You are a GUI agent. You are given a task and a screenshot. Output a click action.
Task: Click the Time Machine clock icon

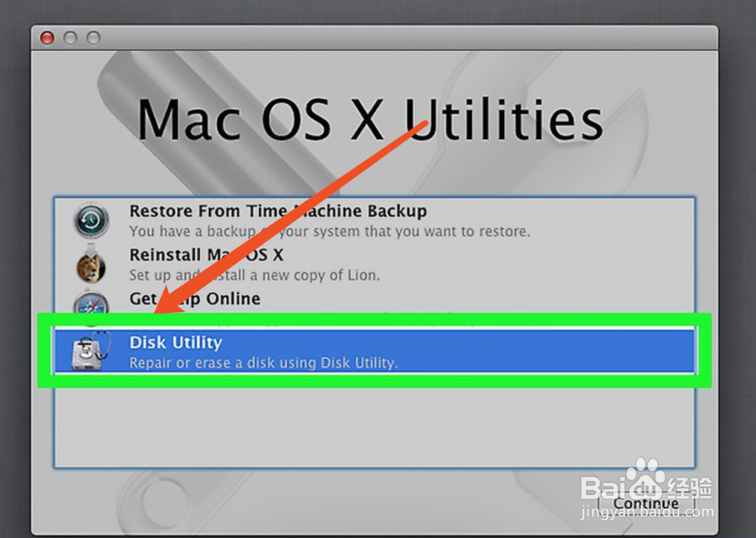[91, 221]
